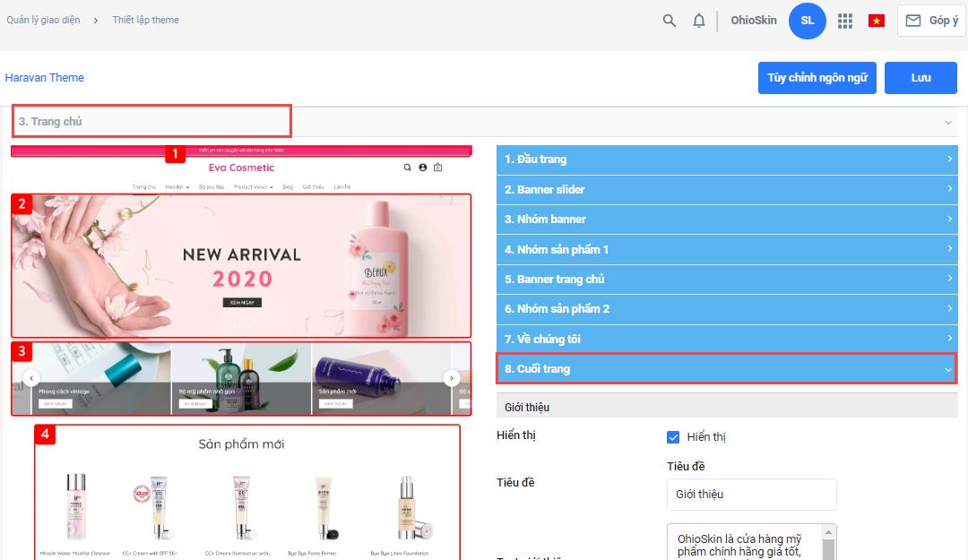Click the Sản phẩm mới heading in preview

[x=241, y=444]
